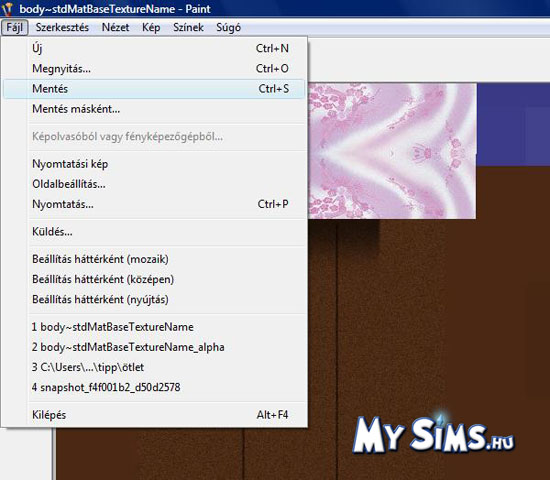Choose Mentés másként... entry
The width and height of the screenshot is (550, 480).
pyautogui.click(x=154, y=109)
